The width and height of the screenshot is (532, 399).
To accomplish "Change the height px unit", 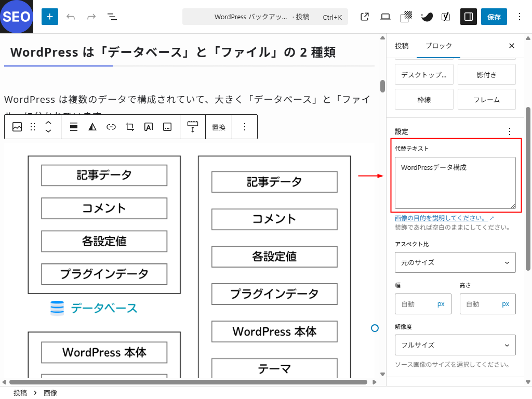I will pyautogui.click(x=506, y=304).
